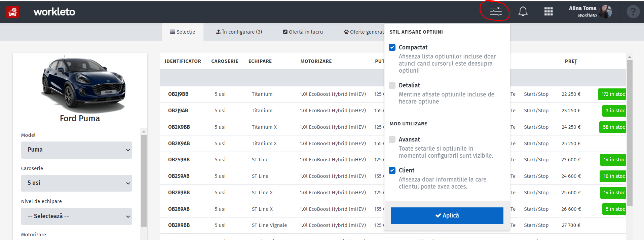Click the red car logo icon

click(x=12, y=12)
